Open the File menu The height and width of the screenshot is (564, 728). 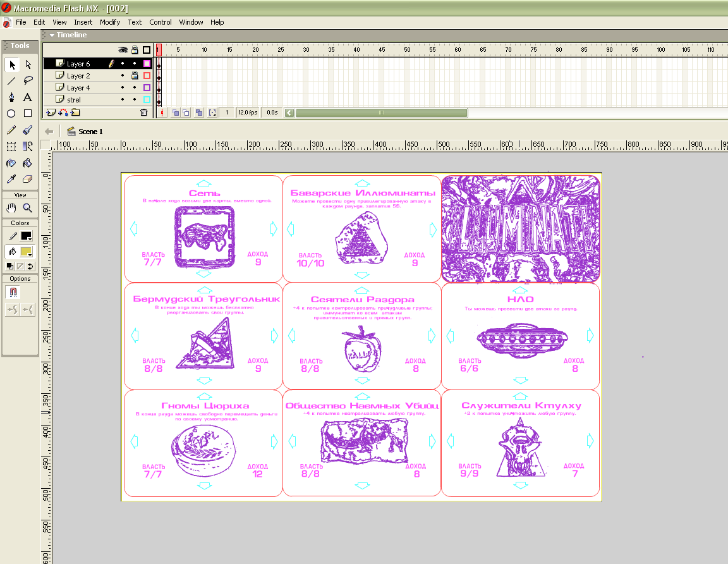pos(21,22)
